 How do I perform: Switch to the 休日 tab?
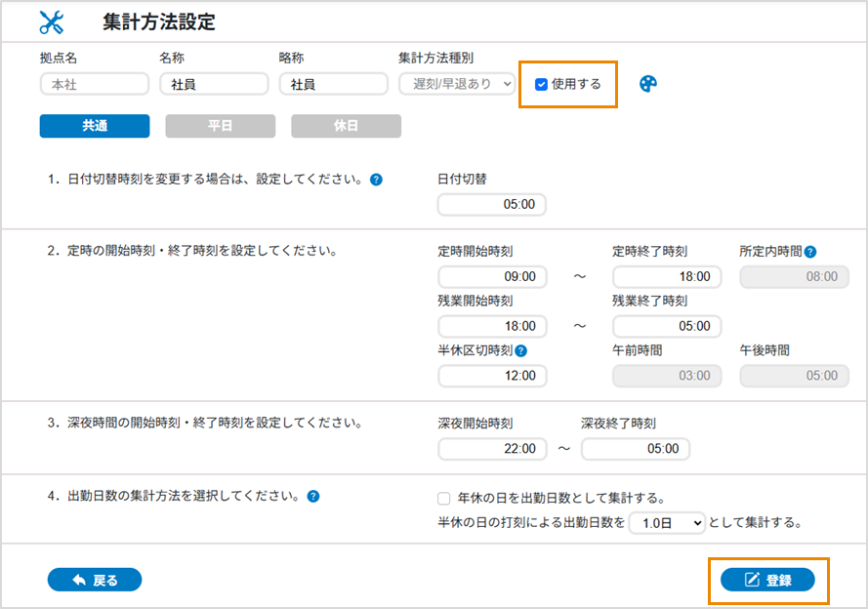[346, 126]
